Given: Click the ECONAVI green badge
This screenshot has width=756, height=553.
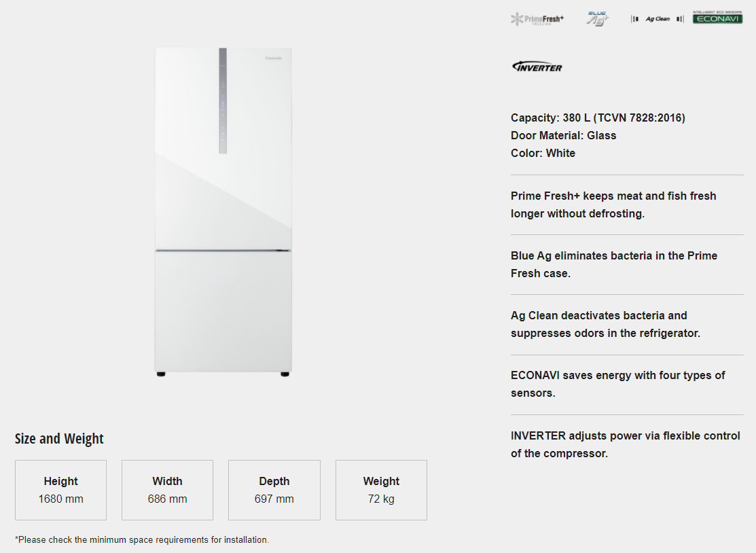Looking at the screenshot, I should coord(717,18).
